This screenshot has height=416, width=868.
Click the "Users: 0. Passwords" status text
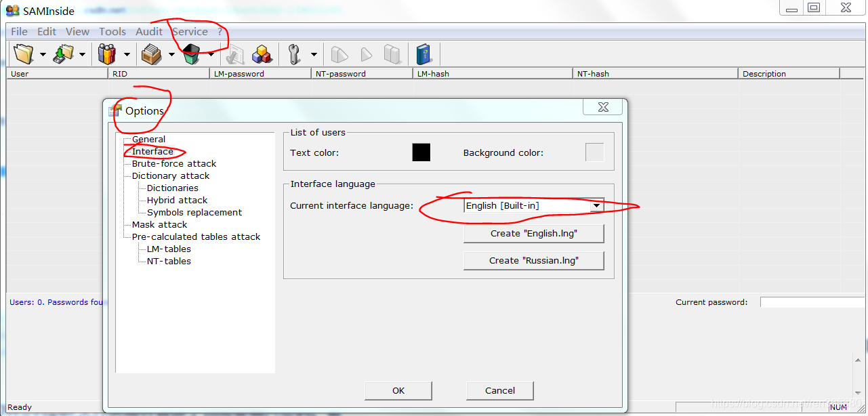click(x=56, y=302)
